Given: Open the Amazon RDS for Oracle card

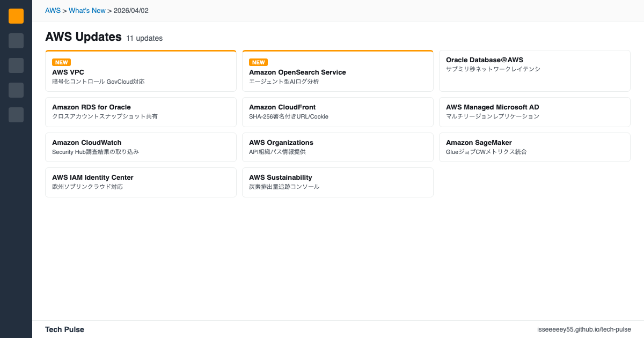Looking at the screenshot, I should [141, 112].
